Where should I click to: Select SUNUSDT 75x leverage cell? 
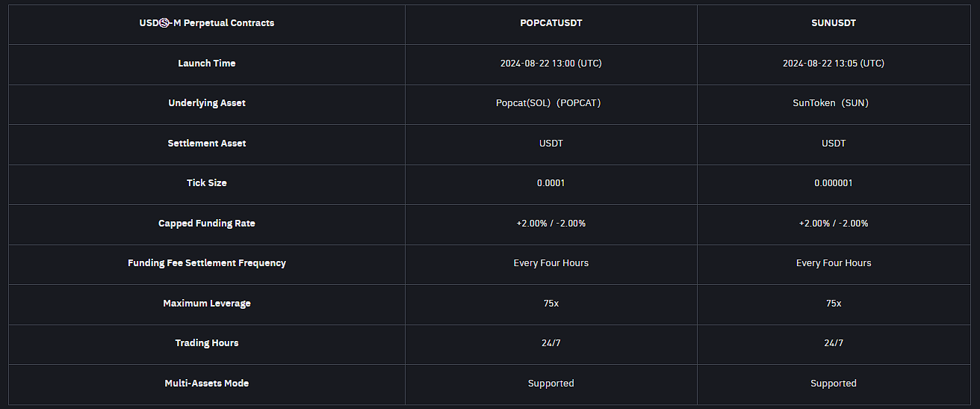(x=833, y=304)
